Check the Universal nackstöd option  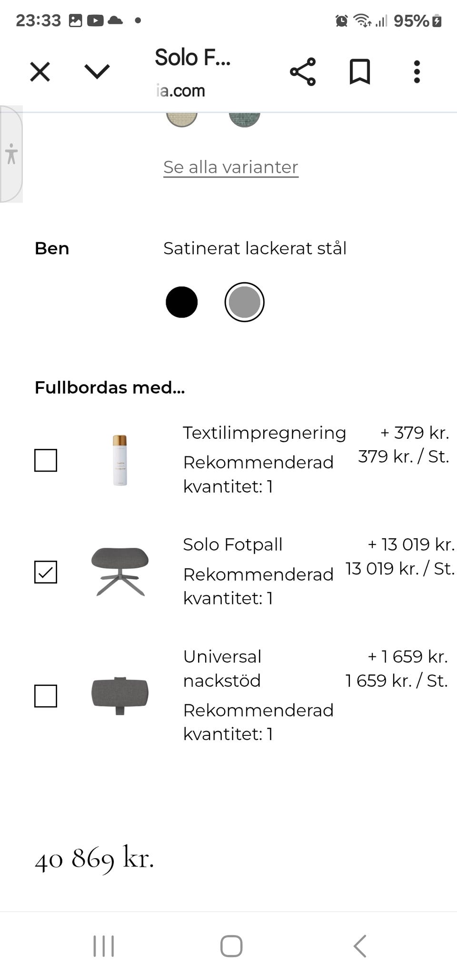click(x=45, y=695)
